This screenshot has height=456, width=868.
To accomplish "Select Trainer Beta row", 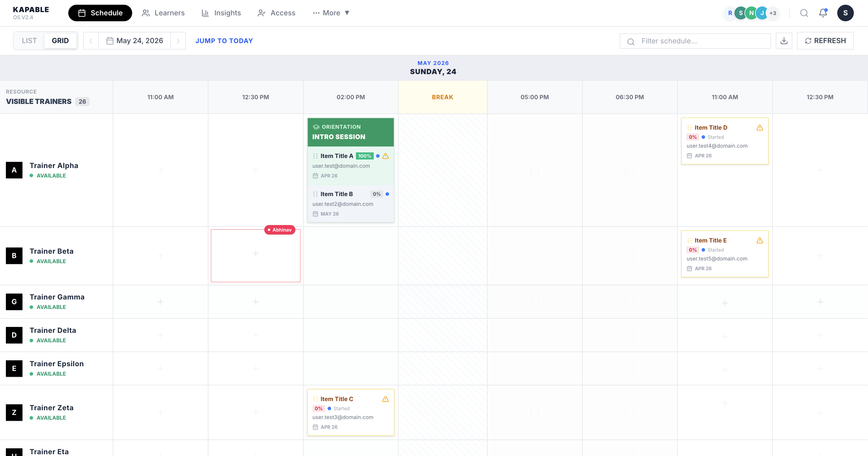I will coord(56,256).
